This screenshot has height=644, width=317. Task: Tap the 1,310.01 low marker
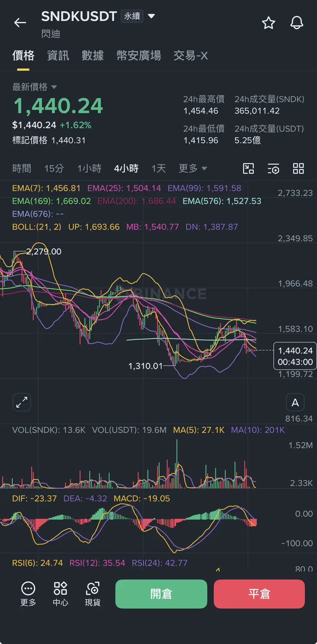[145, 366]
